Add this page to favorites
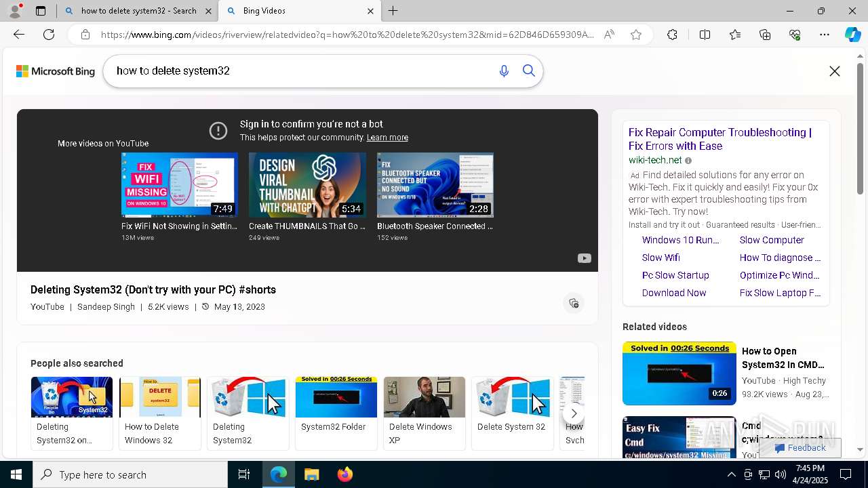The image size is (868, 488). [636, 35]
